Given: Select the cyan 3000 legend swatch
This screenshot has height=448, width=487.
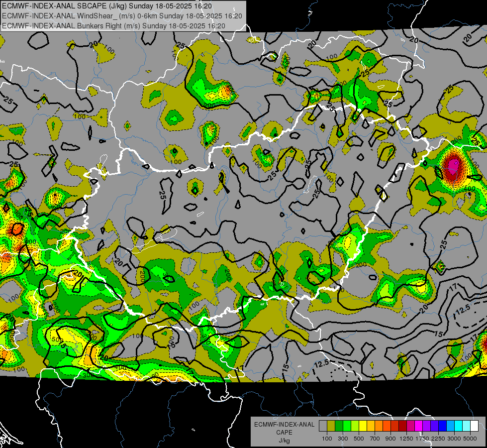Looking at the screenshot, I should click(x=459, y=426).
